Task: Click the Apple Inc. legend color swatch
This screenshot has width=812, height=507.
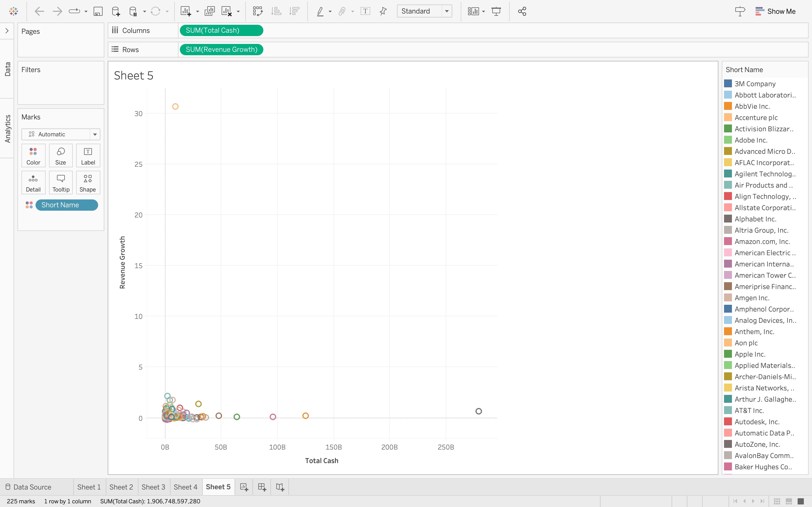Action: click(728, 354)
